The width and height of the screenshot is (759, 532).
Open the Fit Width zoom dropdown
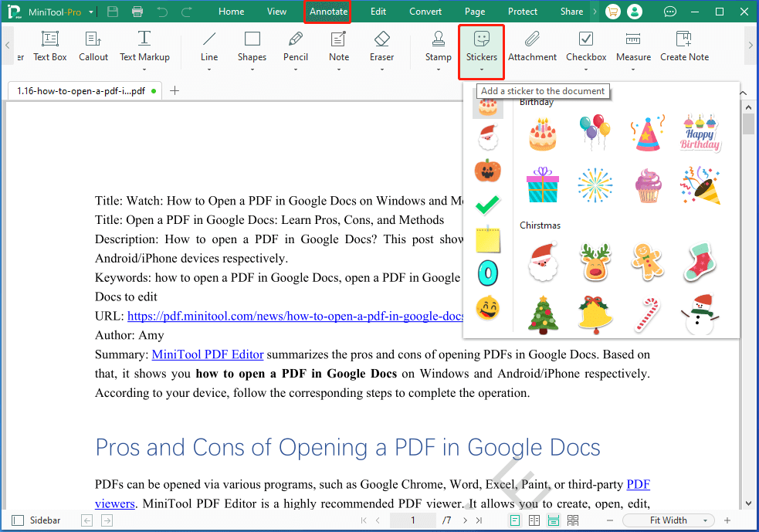point(705,520)
